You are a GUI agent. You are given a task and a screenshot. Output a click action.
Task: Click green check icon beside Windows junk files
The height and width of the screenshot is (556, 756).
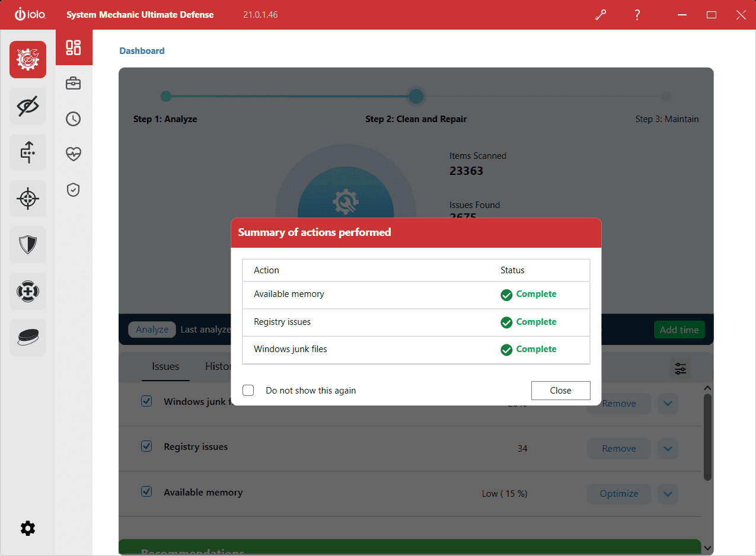coord(506,350)
